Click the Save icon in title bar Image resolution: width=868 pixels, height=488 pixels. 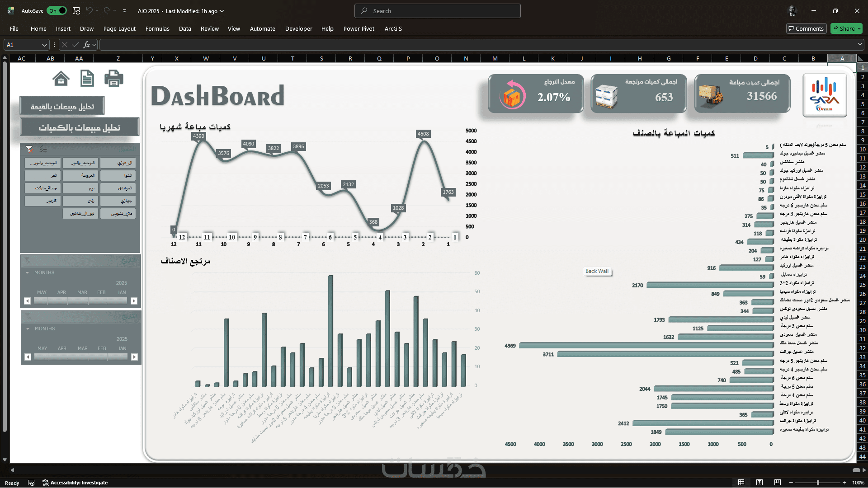point(76,11)
